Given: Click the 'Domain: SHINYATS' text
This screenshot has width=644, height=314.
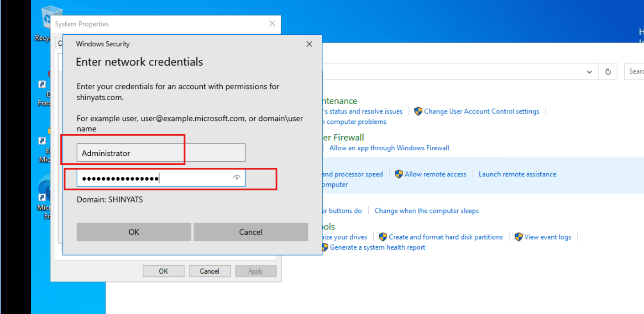Looking at the screenshot, I should (110, 199).
